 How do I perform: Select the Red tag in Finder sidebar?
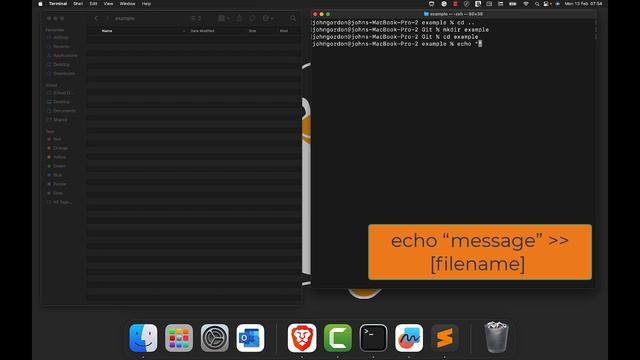57,139
